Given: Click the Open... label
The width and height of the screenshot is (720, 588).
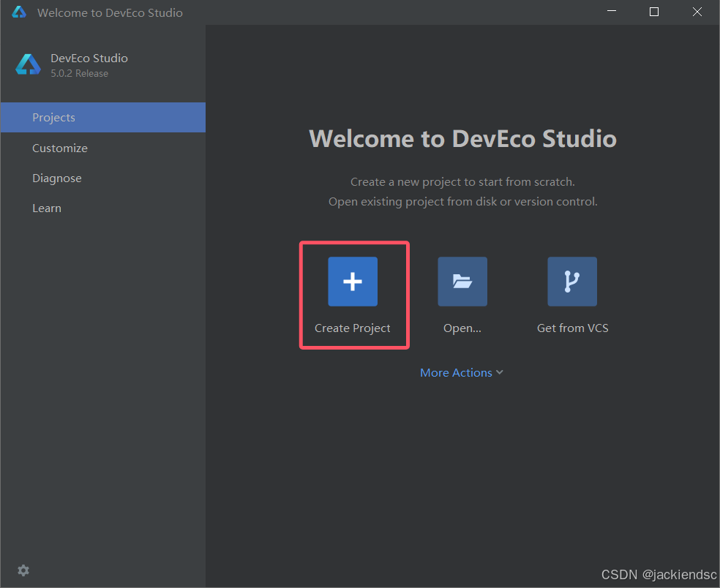Looking at the screenshot, I should point(462,328).
